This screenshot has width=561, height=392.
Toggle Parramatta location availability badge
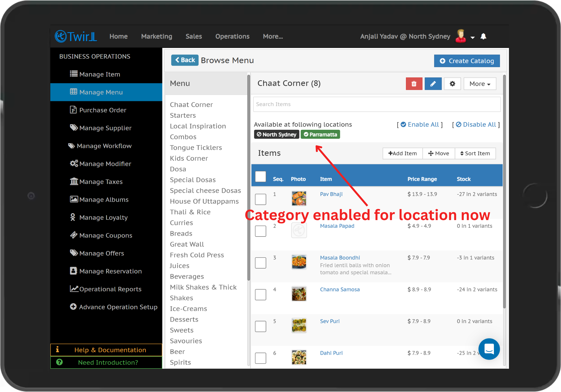point(320,134)
